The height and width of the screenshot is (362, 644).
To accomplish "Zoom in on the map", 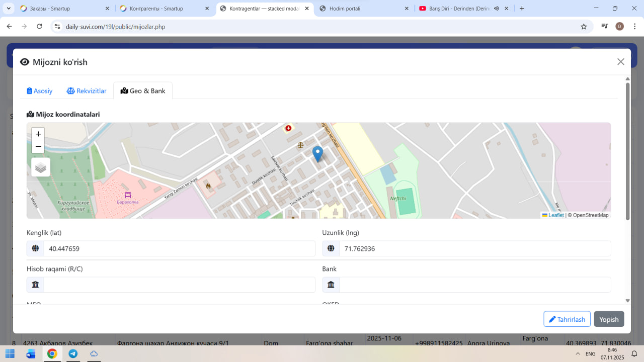I will (38, 134).
